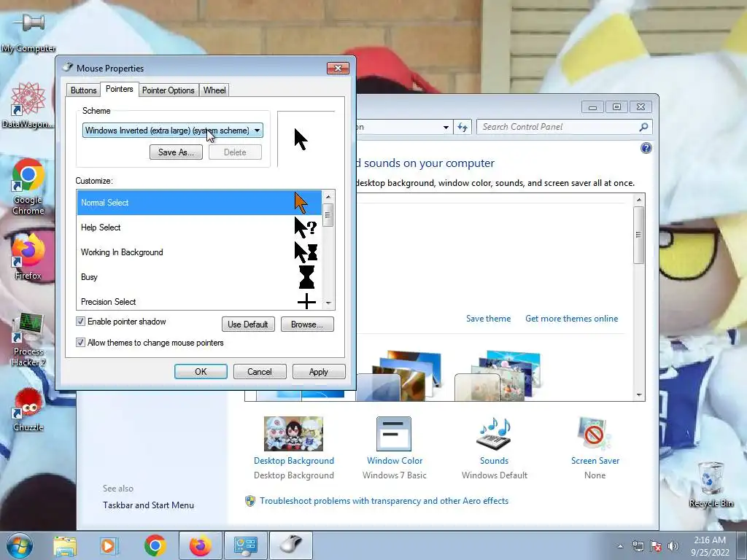
Task: Click Cancel in Mouse Properties
Action: (x=260, y=371)
